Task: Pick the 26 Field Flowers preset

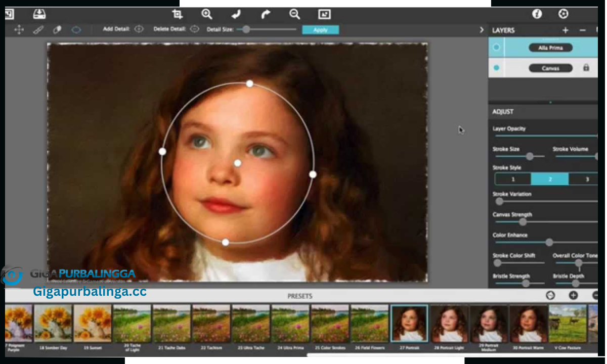Action: 369,323
